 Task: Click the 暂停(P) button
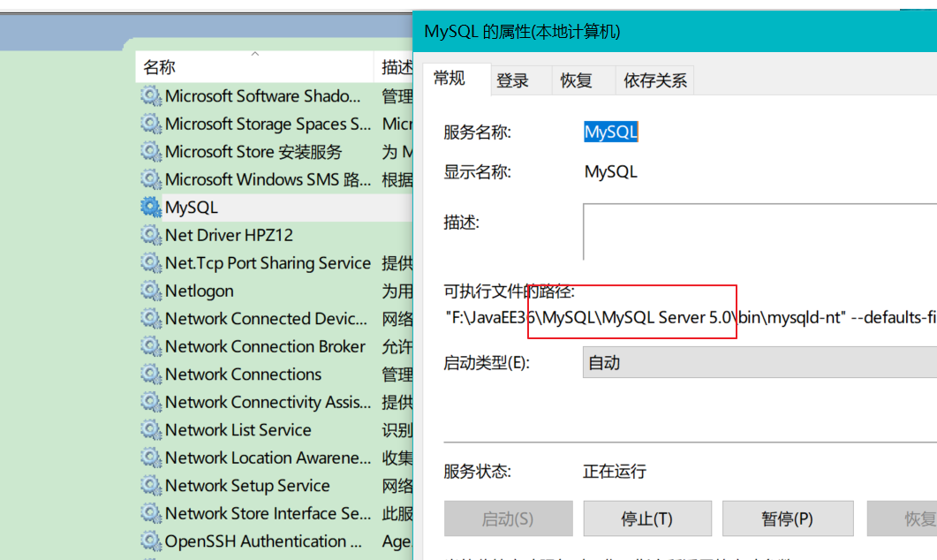coord(788,518)
